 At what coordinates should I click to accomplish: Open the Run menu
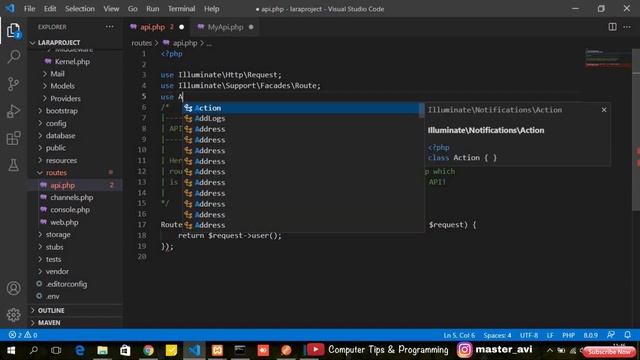click(153, 9)
